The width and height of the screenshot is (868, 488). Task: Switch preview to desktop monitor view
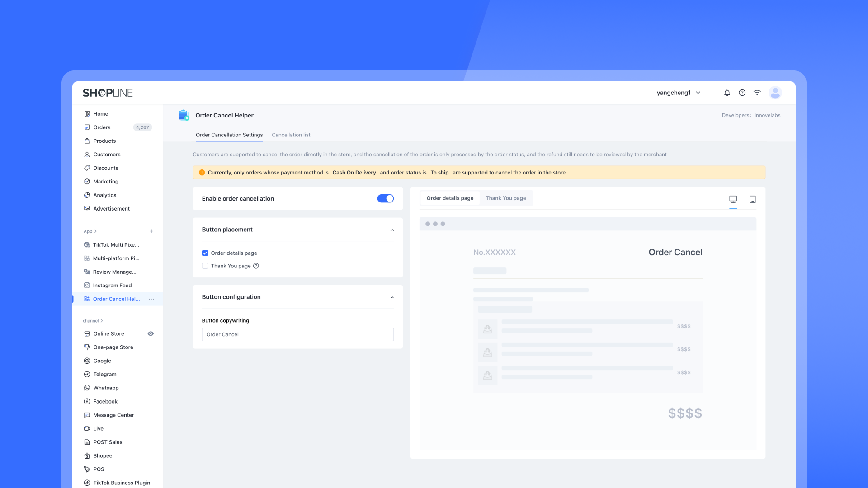[733, 199]
